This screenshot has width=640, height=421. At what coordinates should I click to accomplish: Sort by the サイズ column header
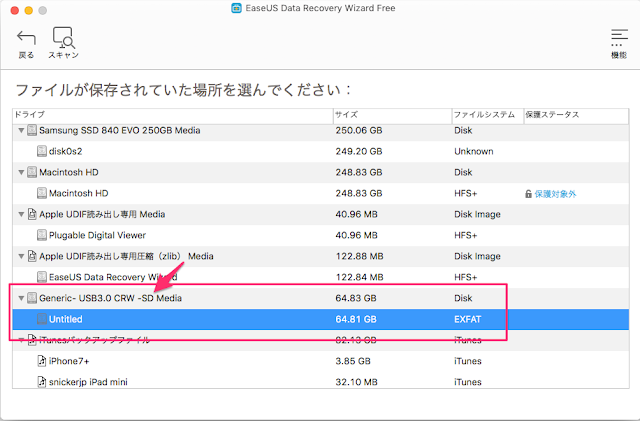click(392, 115)
